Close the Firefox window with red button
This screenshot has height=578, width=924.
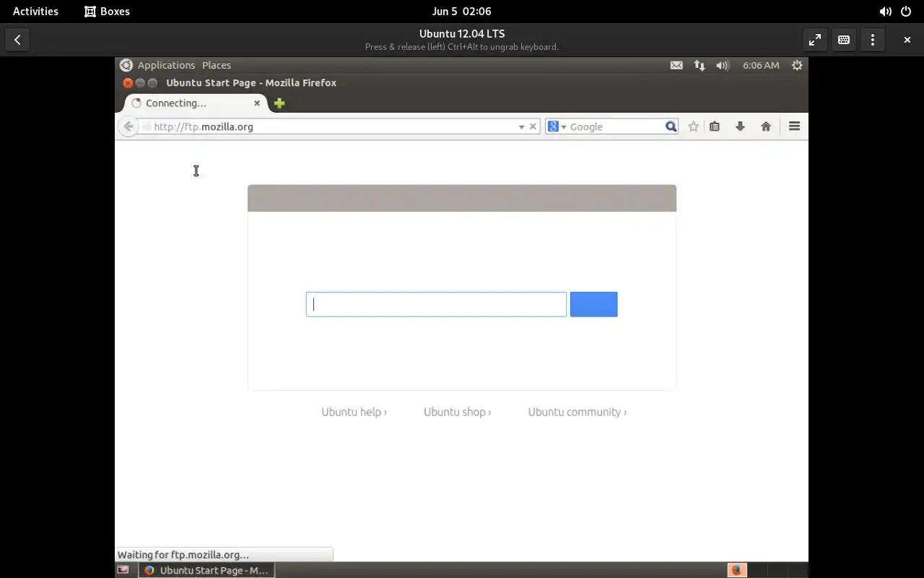tap(128, 83)
